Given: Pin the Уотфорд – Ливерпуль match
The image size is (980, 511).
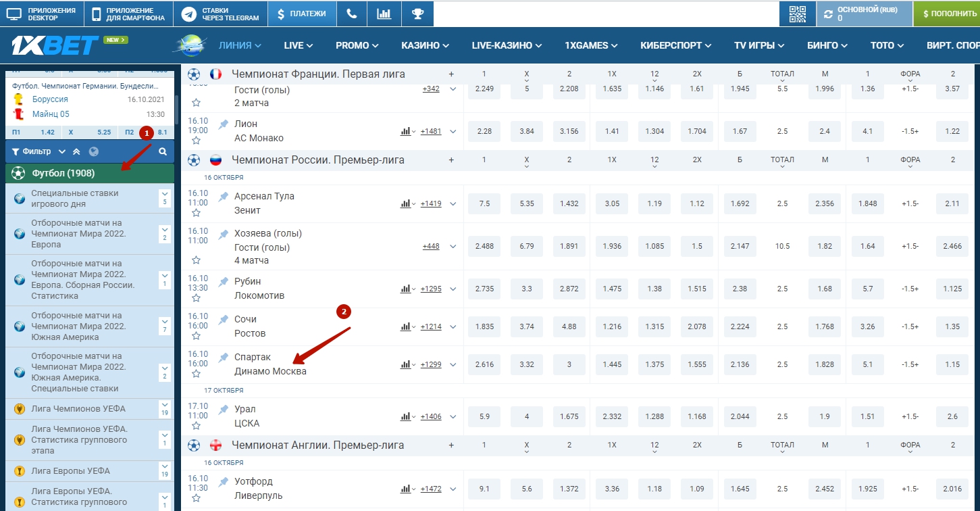Looking at the screenshot, I should coord(224,482).
